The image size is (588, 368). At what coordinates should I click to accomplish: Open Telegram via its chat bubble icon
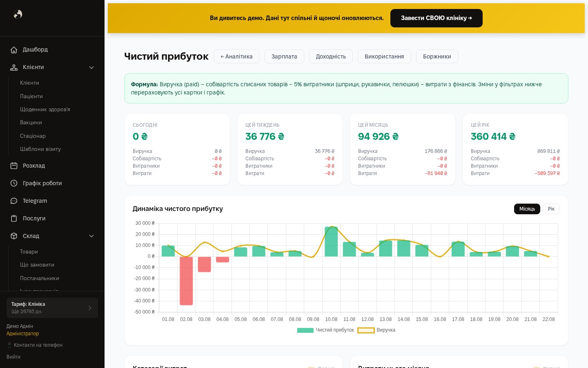pyautogui.click(x=14, y=201)
